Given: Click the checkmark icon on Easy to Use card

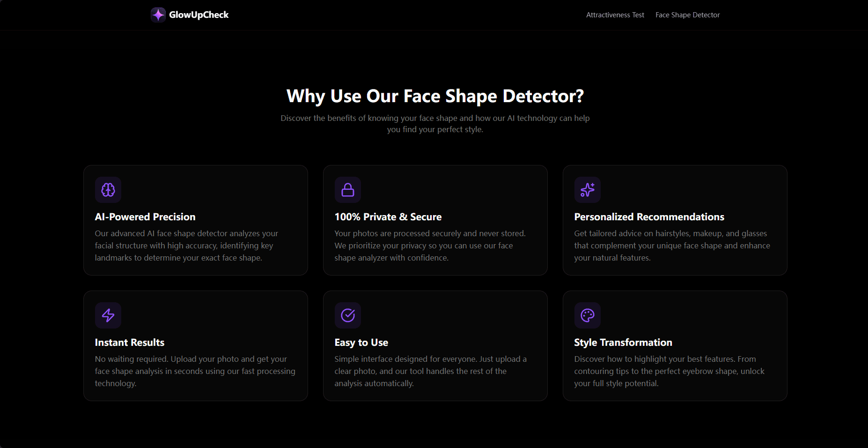Looking at the screenshot, I should coord(348,315).
